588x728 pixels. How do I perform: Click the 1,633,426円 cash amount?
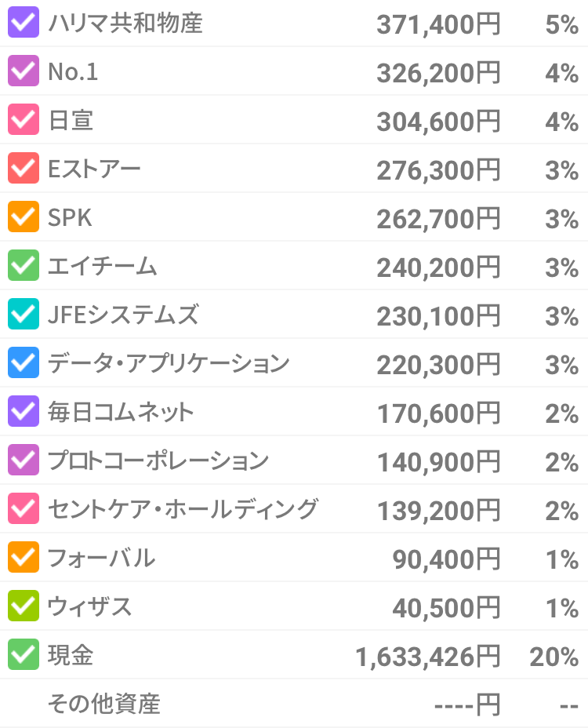427,657
